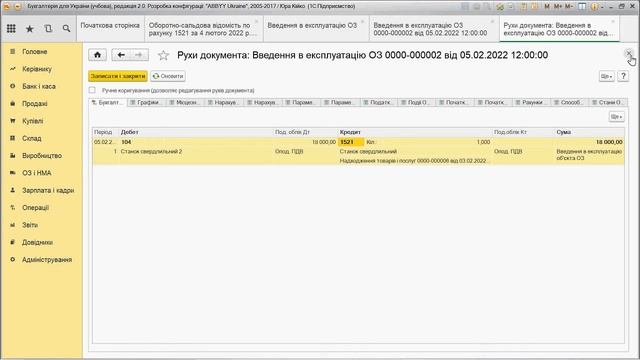
Task: Click the M+ memory add icon
Action: tap(558, 7)
